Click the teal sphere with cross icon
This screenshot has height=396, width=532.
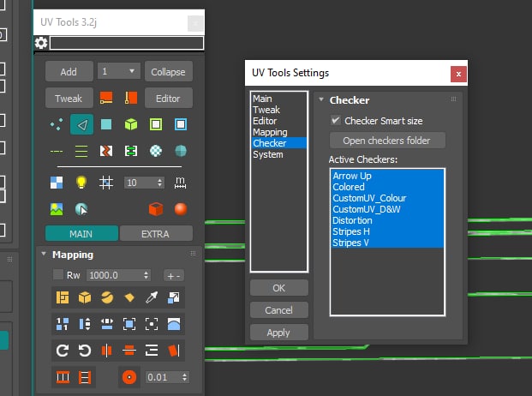pos(181,151)
